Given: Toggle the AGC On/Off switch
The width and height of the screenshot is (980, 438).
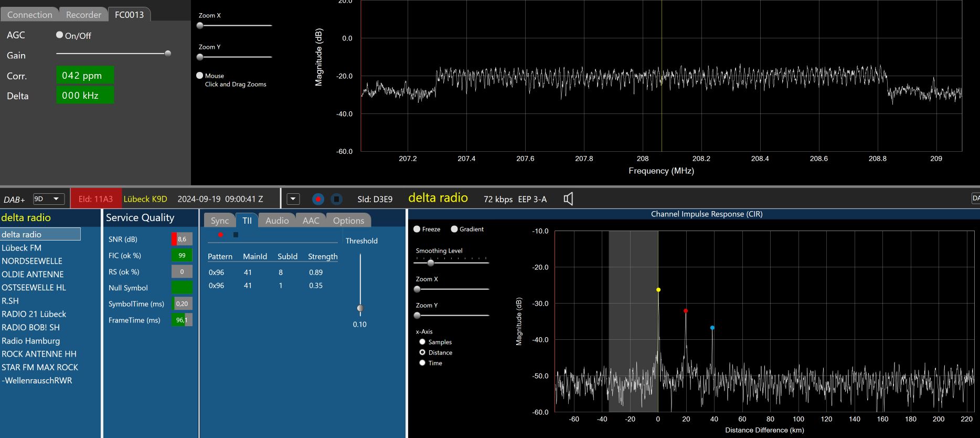Looking at the screenshot, I should click(60, 35).
